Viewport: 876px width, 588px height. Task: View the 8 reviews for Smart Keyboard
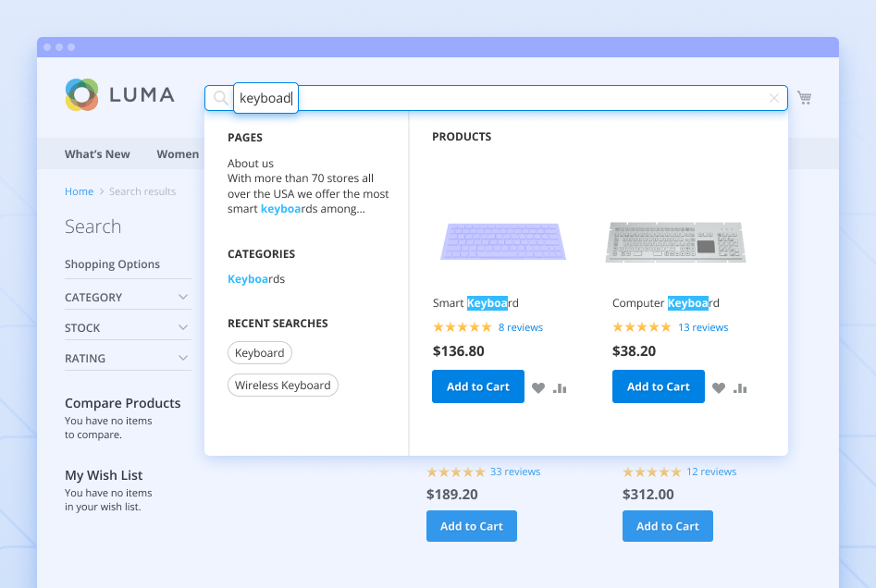pyautogui.click(x=521, y=326)
